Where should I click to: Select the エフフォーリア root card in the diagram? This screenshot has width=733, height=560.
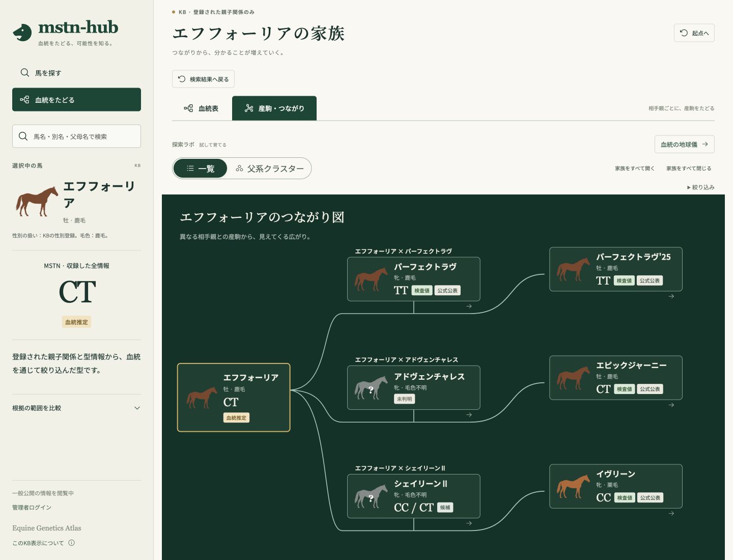(234, 398)
